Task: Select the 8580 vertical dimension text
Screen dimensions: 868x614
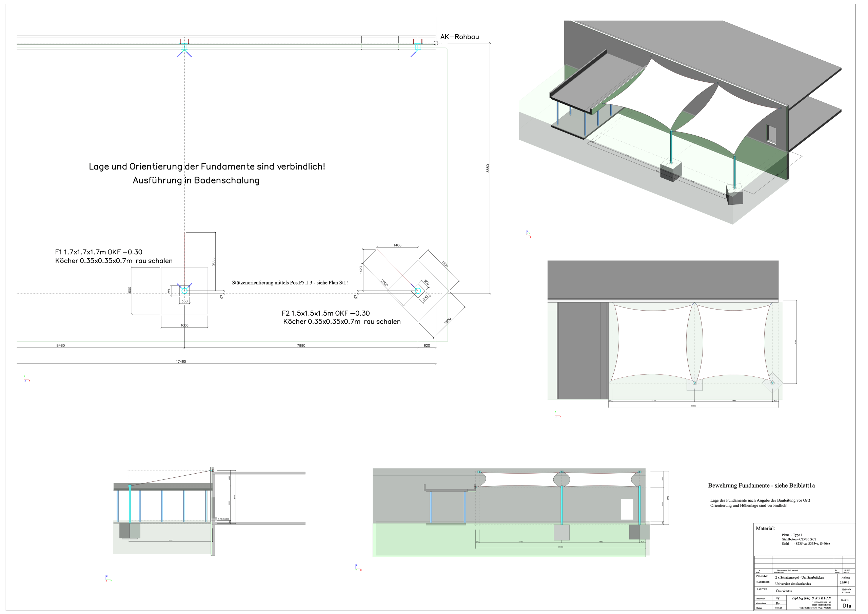Action: point(488,169)
